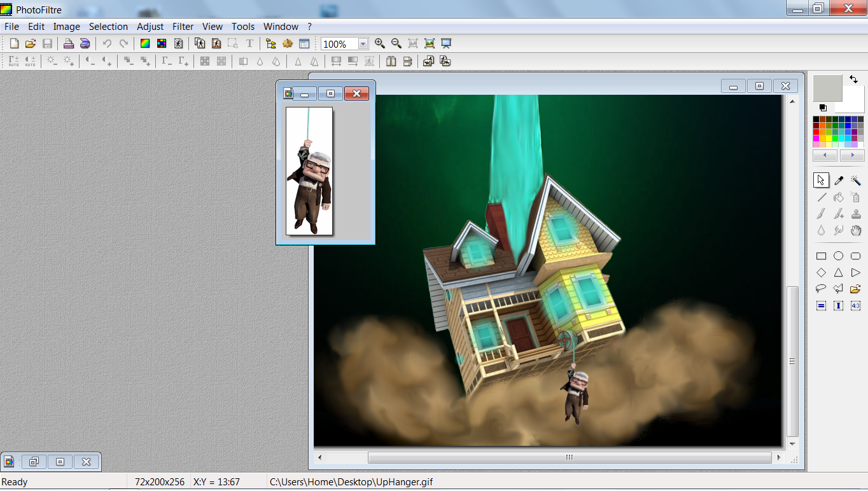
Task: Select the Eyedropper (pipette) tool
Action: (x=839, y=181)
